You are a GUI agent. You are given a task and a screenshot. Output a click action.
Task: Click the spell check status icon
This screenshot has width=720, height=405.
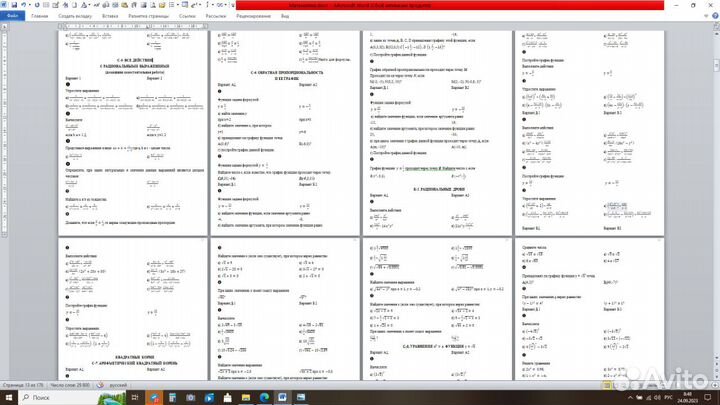[100, 385]
